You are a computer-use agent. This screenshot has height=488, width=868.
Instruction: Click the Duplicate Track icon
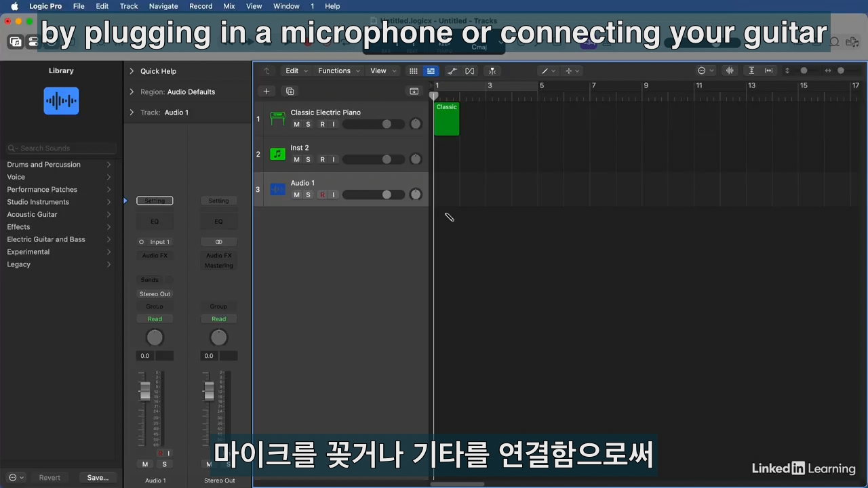290,91
